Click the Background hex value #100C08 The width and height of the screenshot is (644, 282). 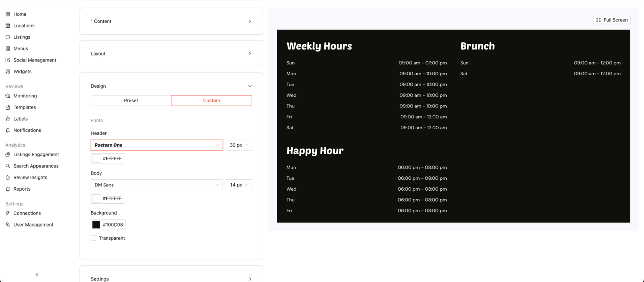click(x=113, y=225)
